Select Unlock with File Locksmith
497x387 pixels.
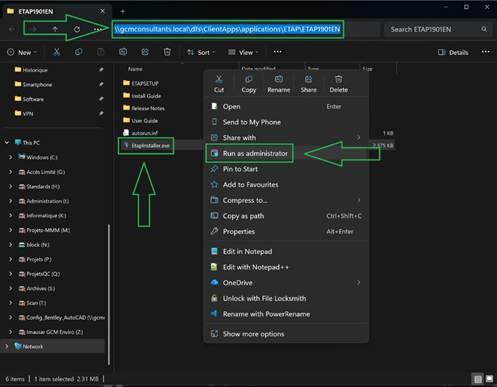click(x=286, y=298)
